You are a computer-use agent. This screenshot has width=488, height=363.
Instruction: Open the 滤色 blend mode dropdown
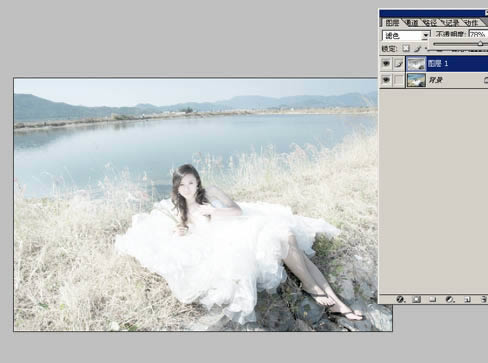click(406, 35)
